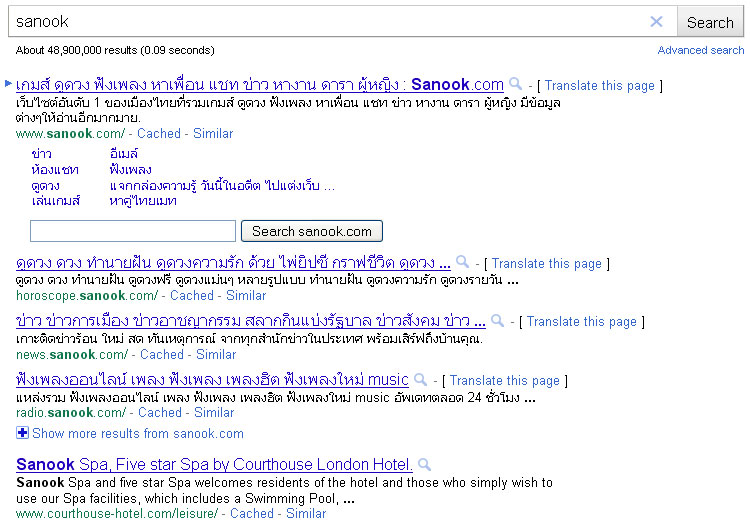Translate the news.sanook.com result page
Image resolution: width=750 pixels, height=529 pixels.
pyautogui.click(x=582, y=321)
